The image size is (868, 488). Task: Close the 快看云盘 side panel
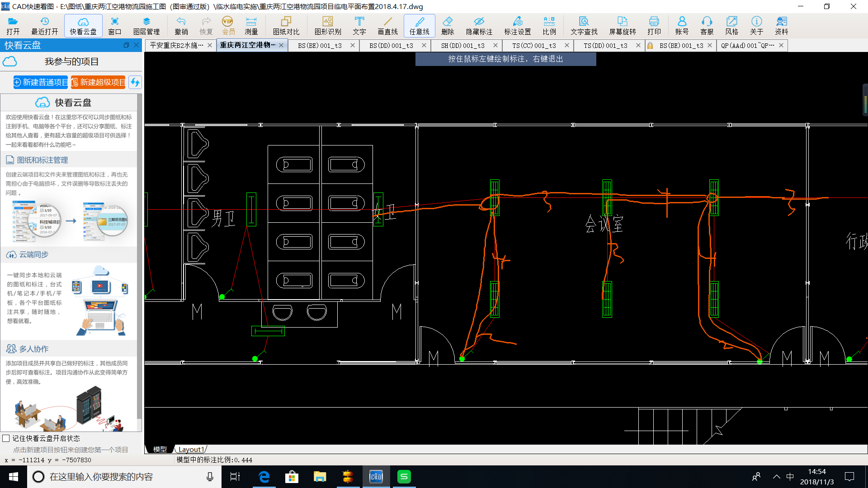point(136,45)
